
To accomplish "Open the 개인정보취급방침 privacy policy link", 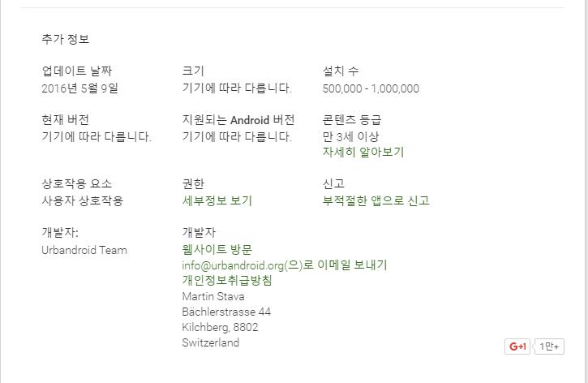I will [227, 280].
